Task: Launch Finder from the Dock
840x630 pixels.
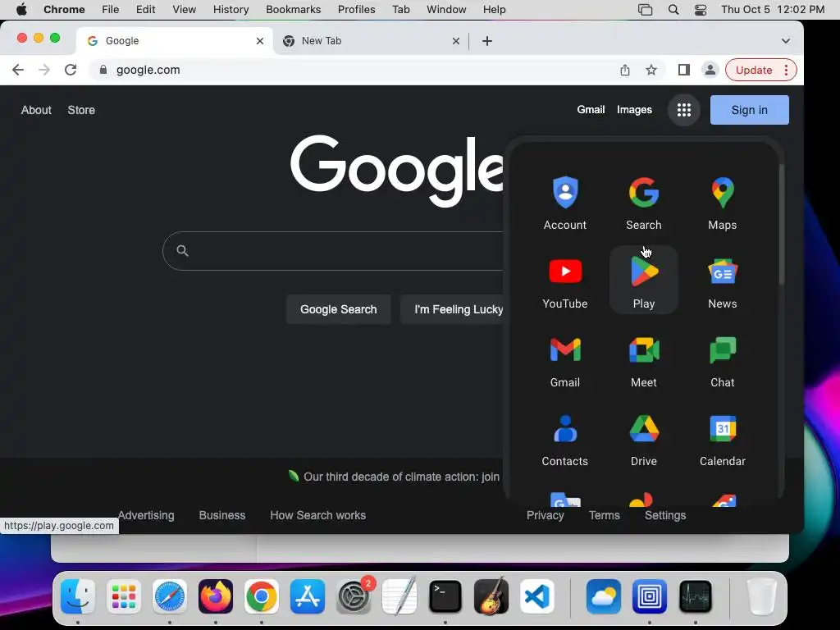Action: [x=78, y=596]
